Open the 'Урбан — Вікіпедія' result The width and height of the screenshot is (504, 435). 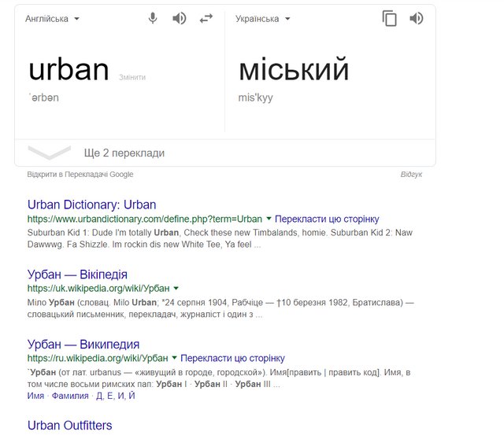pos(77,275)
